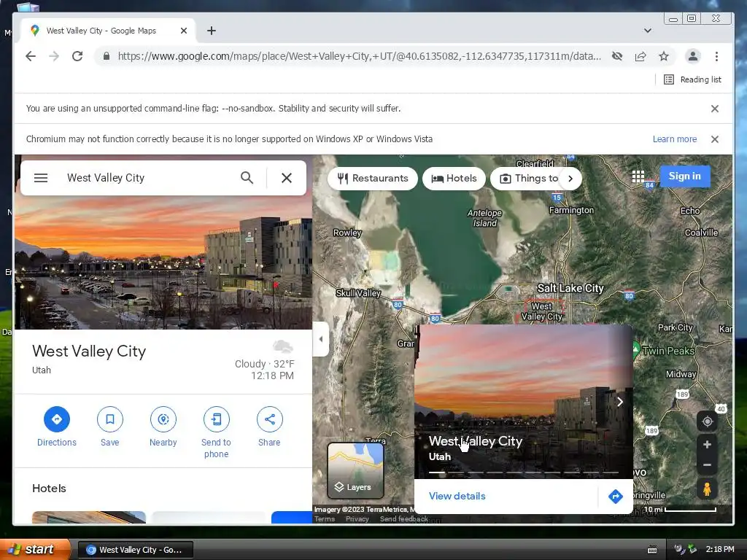View site security lock info
Image resolution: width=747 pixels, height=560 pixels.
107,56
